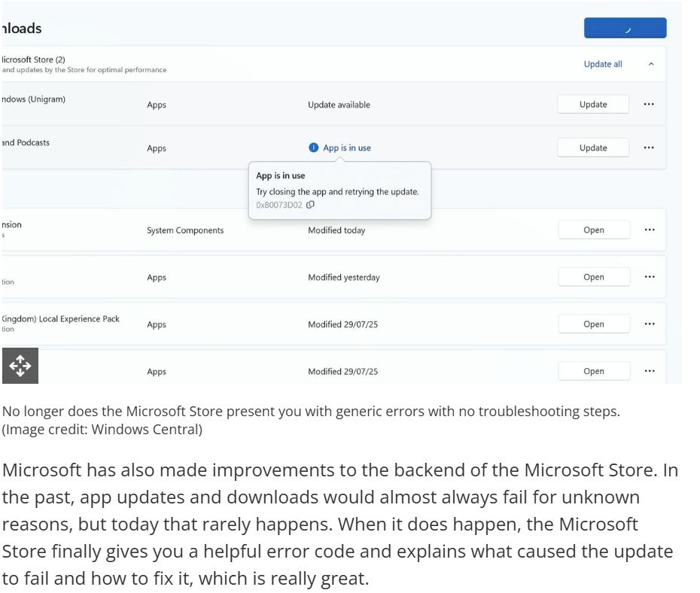Click the blue loading button at top

tap(625, 28)
